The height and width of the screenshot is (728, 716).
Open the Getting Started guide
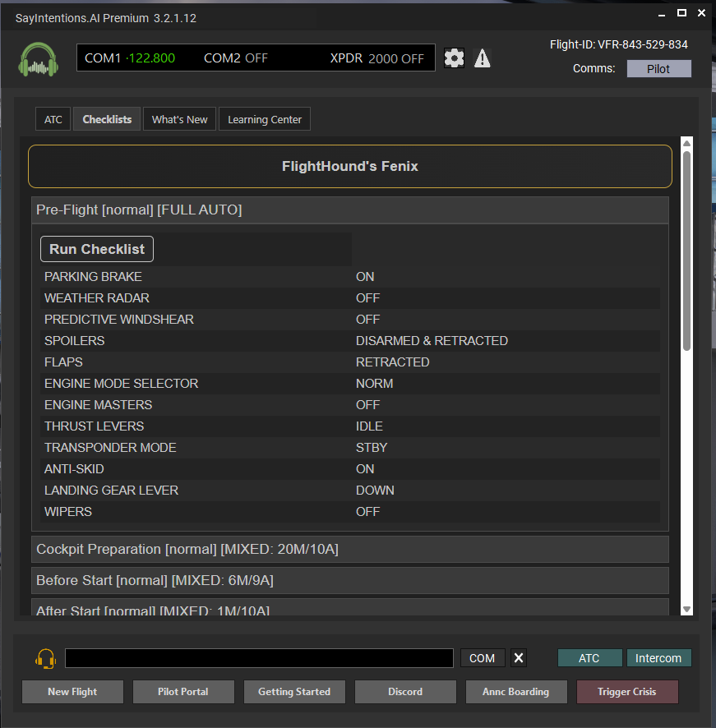(x=294, y=692)
